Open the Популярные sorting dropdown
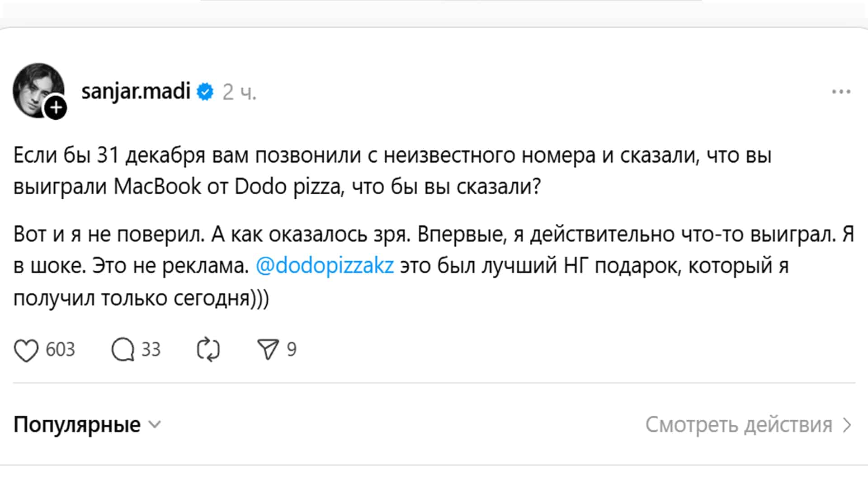 [77, 425]
